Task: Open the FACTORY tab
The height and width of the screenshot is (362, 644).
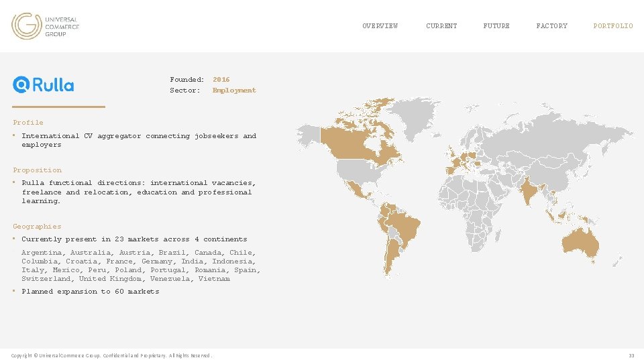Action: [x=551, y=26]
